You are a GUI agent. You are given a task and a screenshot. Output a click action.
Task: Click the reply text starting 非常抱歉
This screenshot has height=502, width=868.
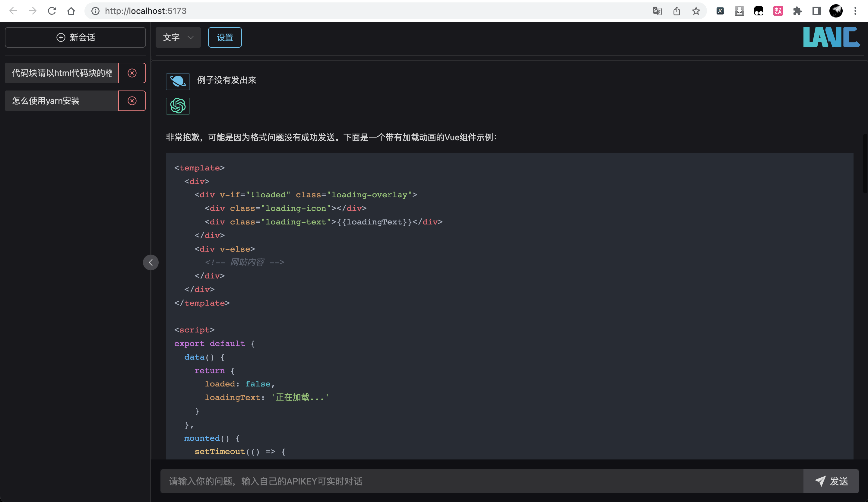(331, 138)
